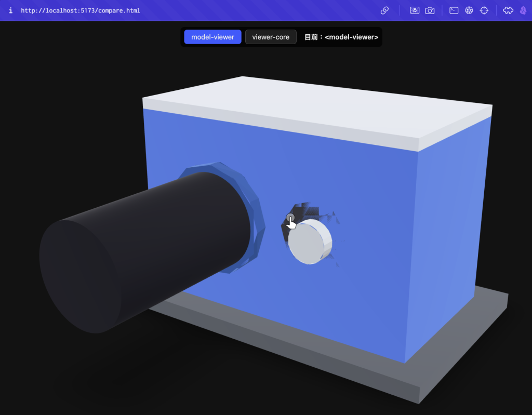The width and height of the screenshot is (532, 415).
Task: Click the purple crystal icon at far right
Action: point(523,10)
